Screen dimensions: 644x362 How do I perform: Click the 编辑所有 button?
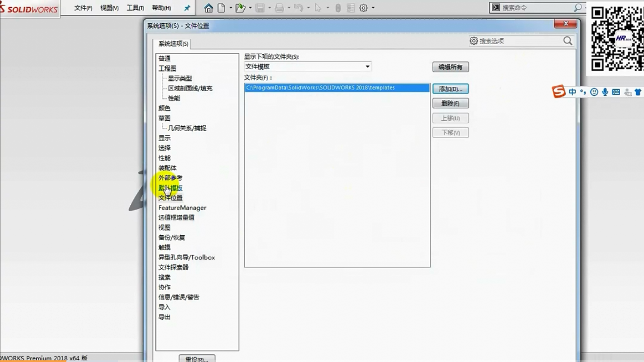pyautogui.click(x=450, y=67)
